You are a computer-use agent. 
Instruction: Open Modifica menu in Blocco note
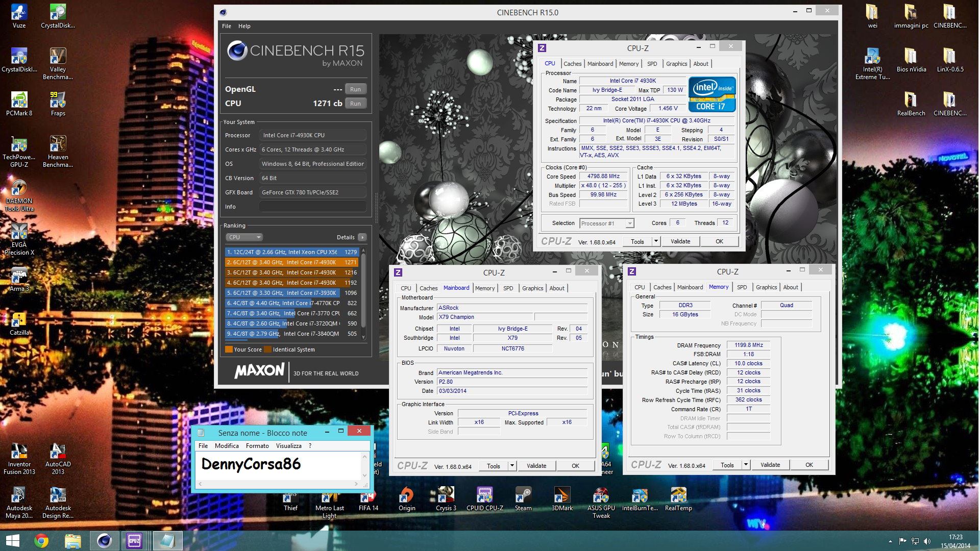click(227, 446)
